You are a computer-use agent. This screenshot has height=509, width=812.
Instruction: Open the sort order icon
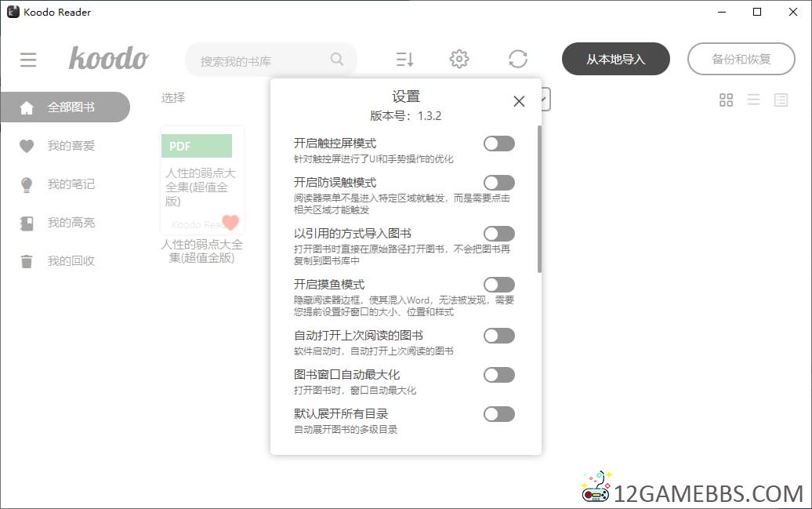pos(404,59)
